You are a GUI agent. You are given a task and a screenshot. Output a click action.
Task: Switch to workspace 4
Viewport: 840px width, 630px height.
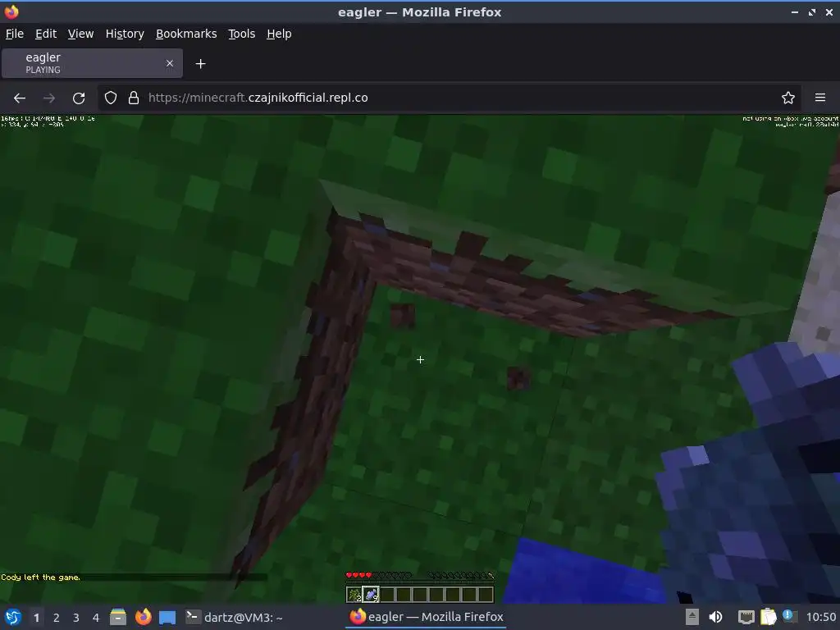(96, 618)
